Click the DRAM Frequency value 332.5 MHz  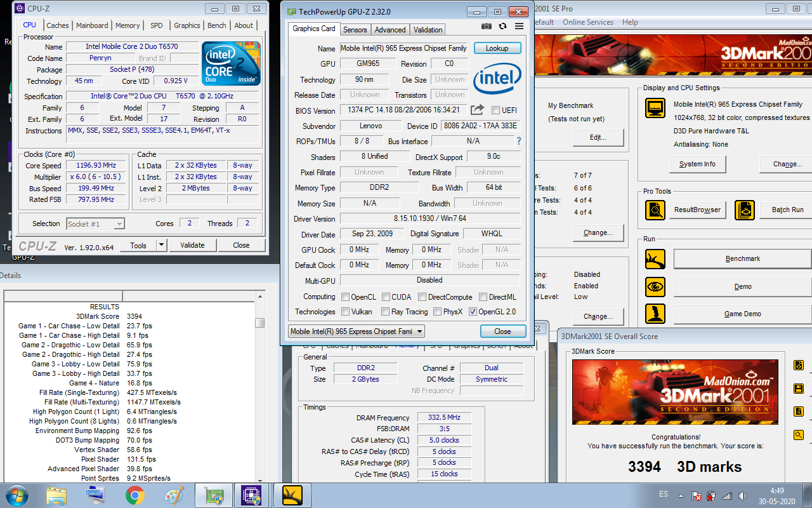(444, 418)
